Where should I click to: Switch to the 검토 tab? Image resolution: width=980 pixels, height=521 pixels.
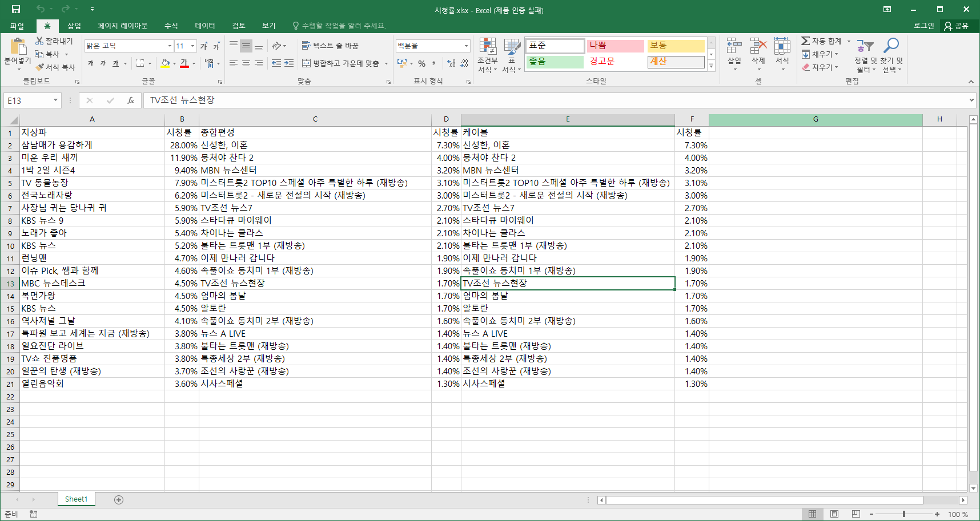pyautogui.click(x=239, y=26)
